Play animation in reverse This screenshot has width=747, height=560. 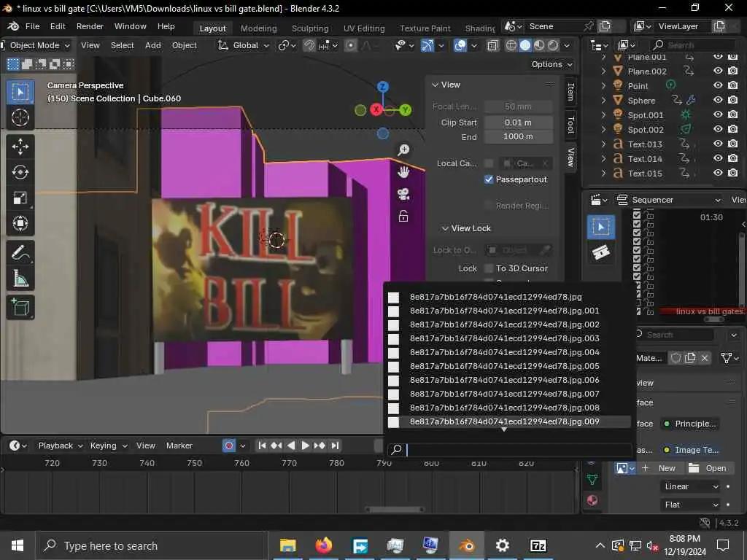click(291, 446)
